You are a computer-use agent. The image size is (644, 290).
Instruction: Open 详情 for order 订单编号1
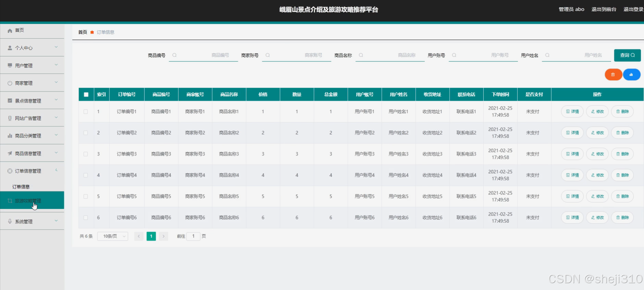572,112
